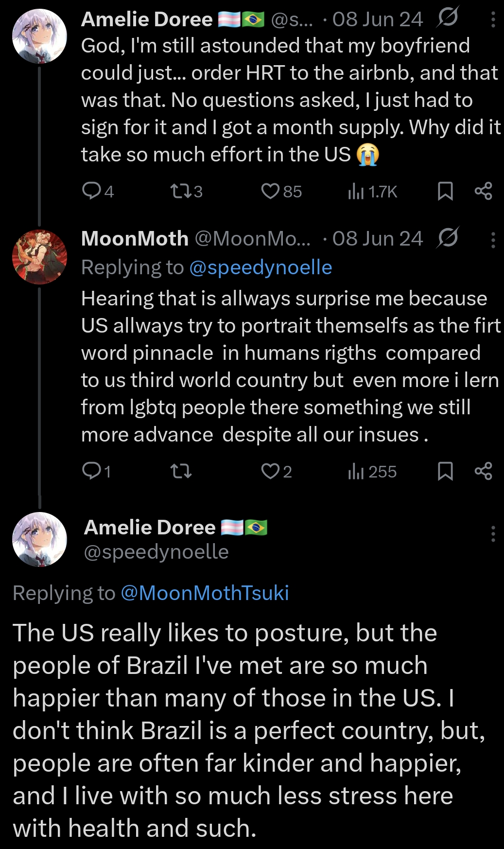
Task: View analytics for the 1.7K views tweet
Action: click(x=356, y=192)
